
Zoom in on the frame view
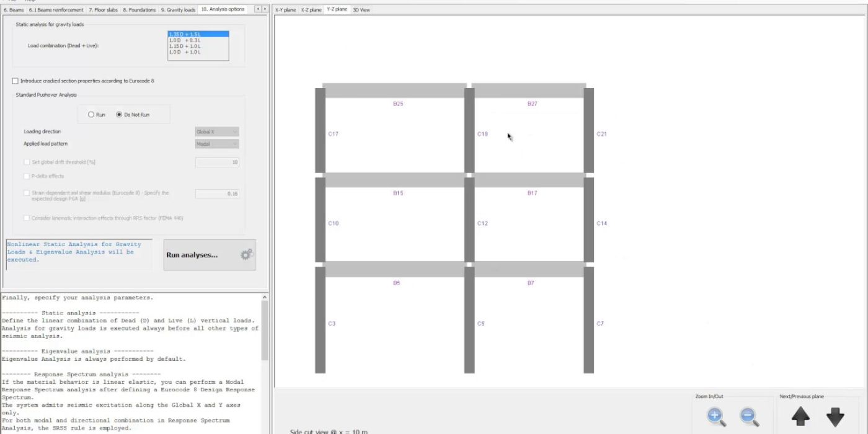click(716, 416)
